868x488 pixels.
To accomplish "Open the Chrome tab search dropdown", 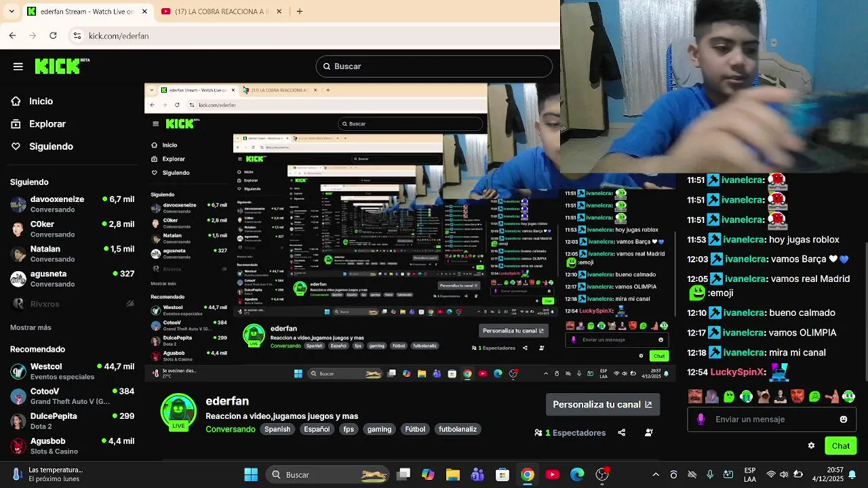I will [x=11, y=12].
